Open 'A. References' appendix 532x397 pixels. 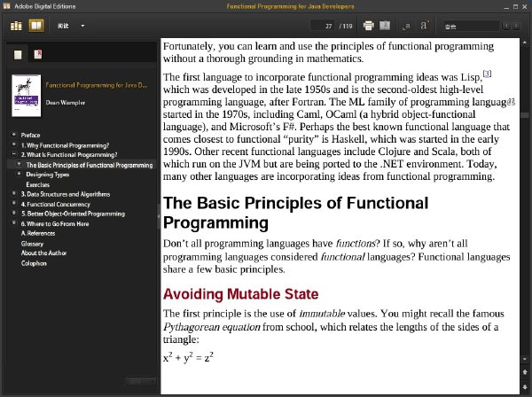[38, 233]
